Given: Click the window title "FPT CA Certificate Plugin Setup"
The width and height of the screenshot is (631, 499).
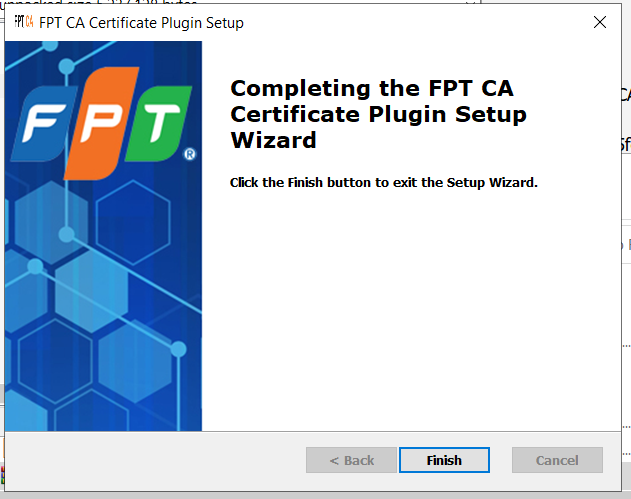Looking at the screenshot, I should 141,22.
